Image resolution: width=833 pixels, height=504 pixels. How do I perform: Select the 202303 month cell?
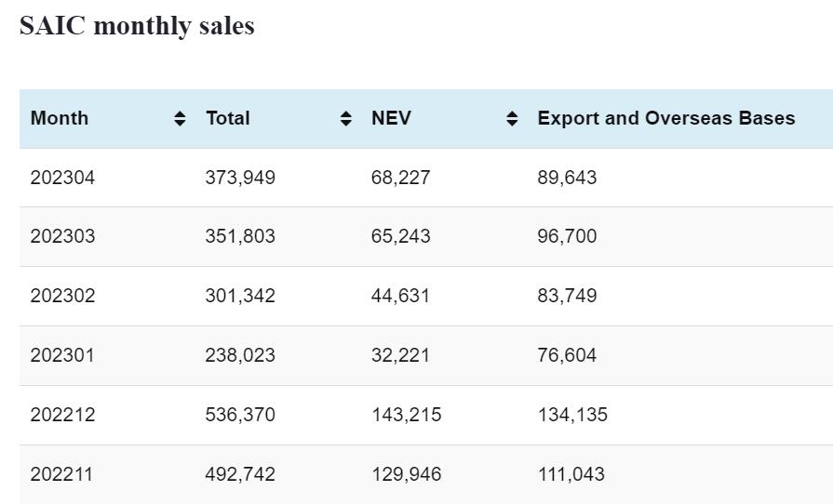[62, 236]
